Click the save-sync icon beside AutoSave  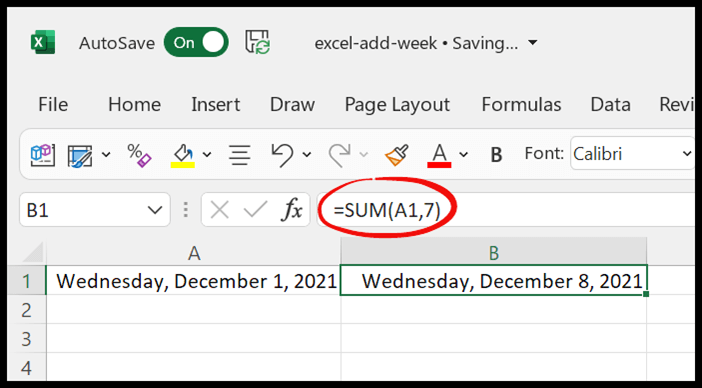257,43
